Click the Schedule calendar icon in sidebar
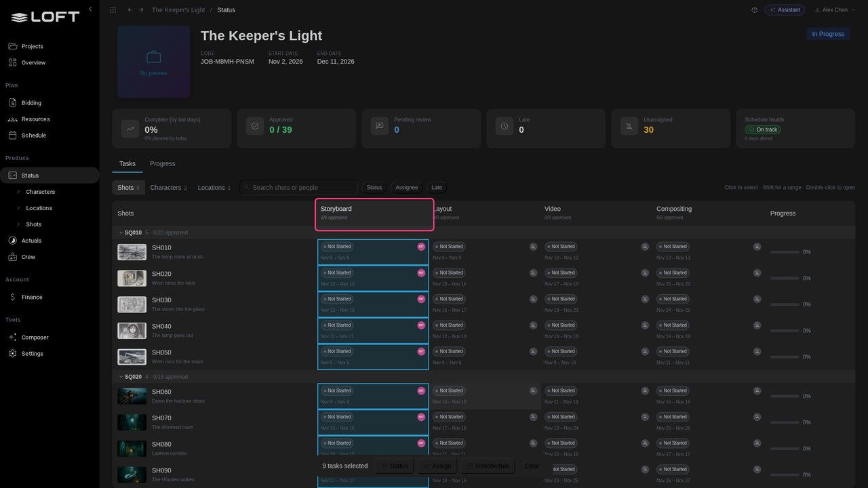Viewport: 868px width, 488px height. point(13,136)
